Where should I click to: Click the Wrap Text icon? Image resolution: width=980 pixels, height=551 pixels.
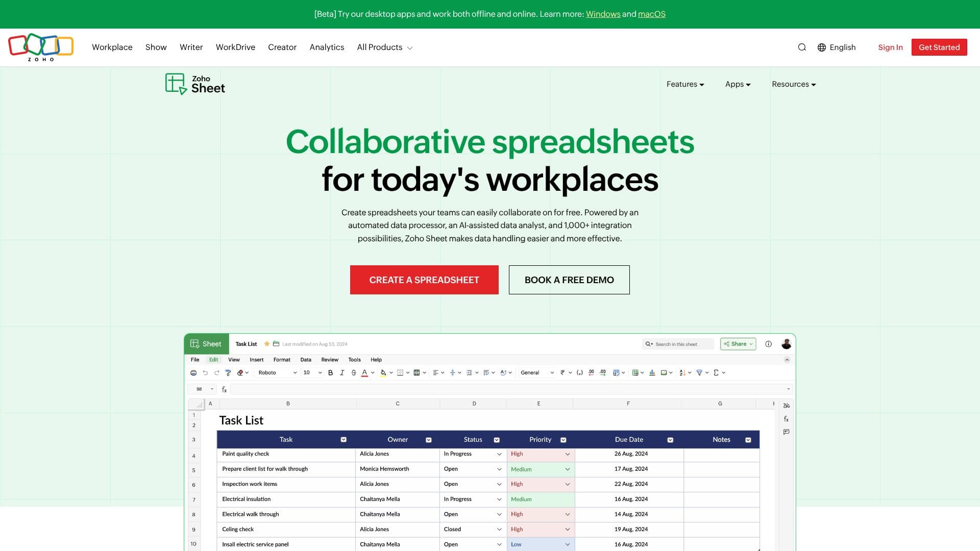click(486, 373)
